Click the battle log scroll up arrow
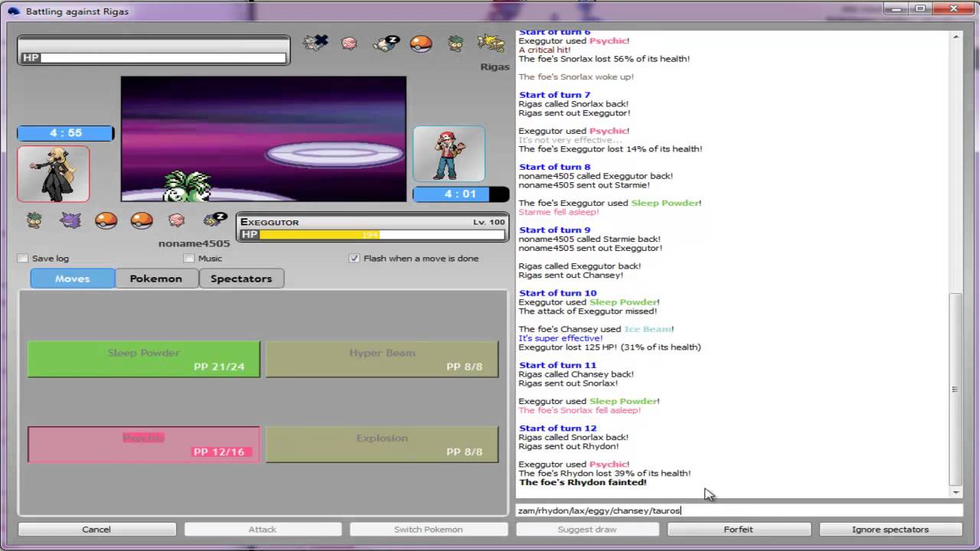This screenshot has height=551, width=980. pos(955,37)
